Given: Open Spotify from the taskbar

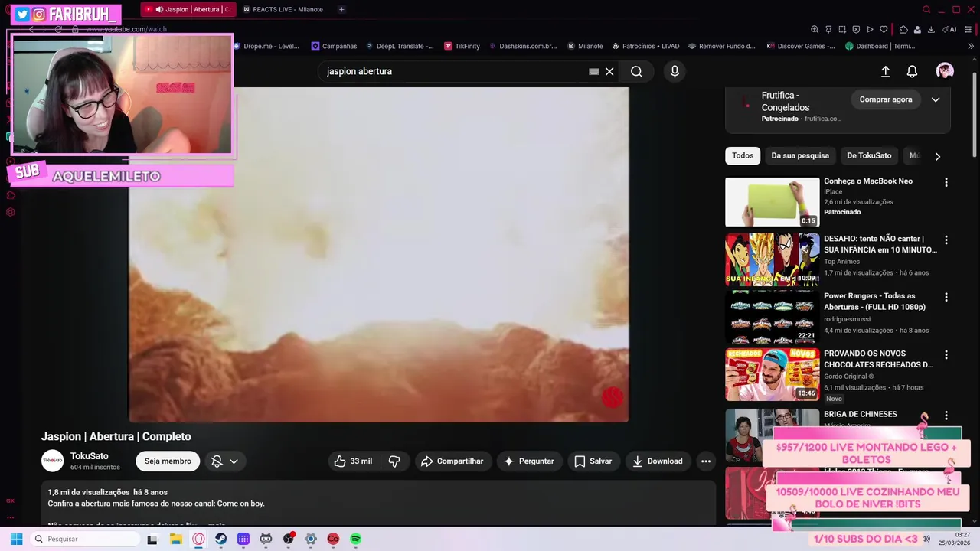Looking at the screenshot, I should (356, 539).
